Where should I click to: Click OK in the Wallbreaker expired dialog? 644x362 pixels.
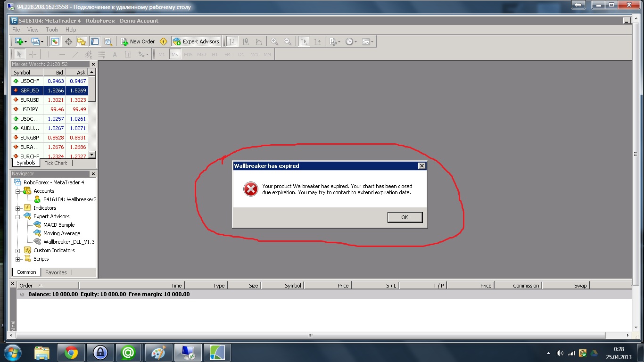(x=405, y=217)
